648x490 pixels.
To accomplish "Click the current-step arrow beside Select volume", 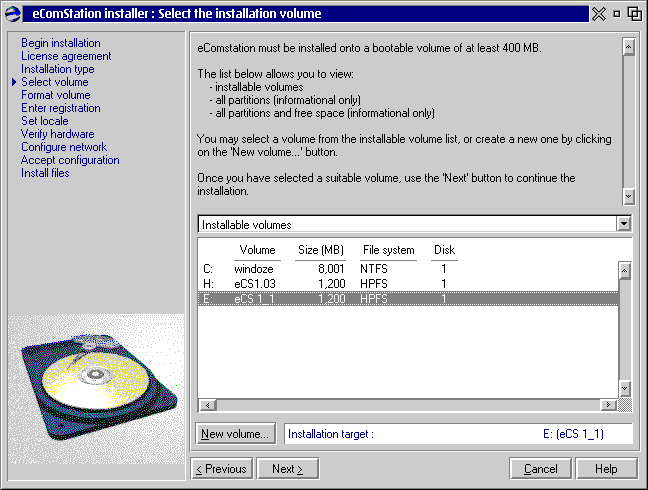I will pyautogui.click(x=14, y=82).
